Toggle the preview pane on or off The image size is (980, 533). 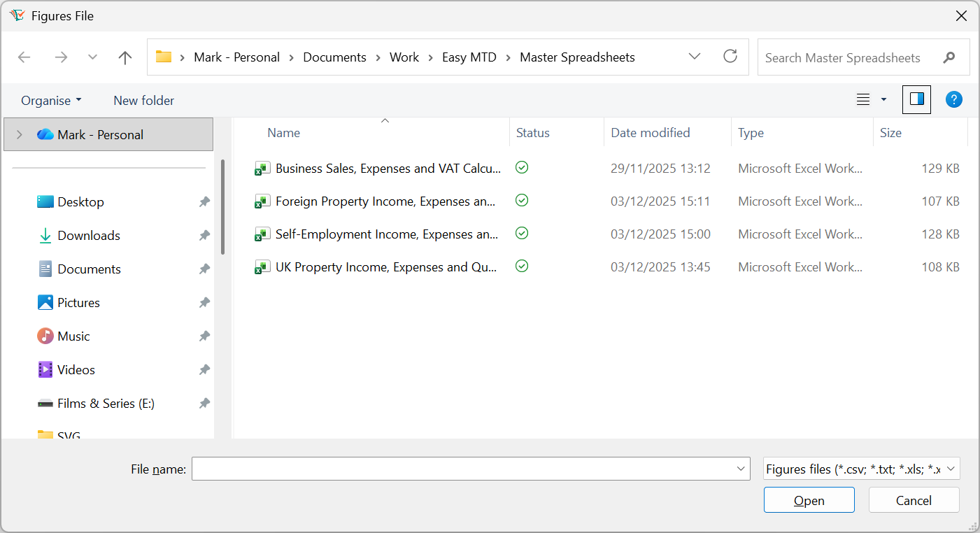tap(916, 99)
